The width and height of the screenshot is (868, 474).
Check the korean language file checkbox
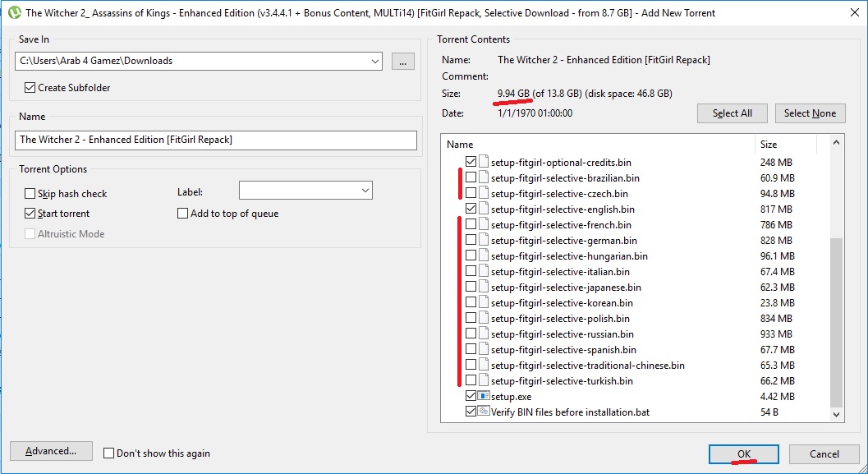[471, 302]
